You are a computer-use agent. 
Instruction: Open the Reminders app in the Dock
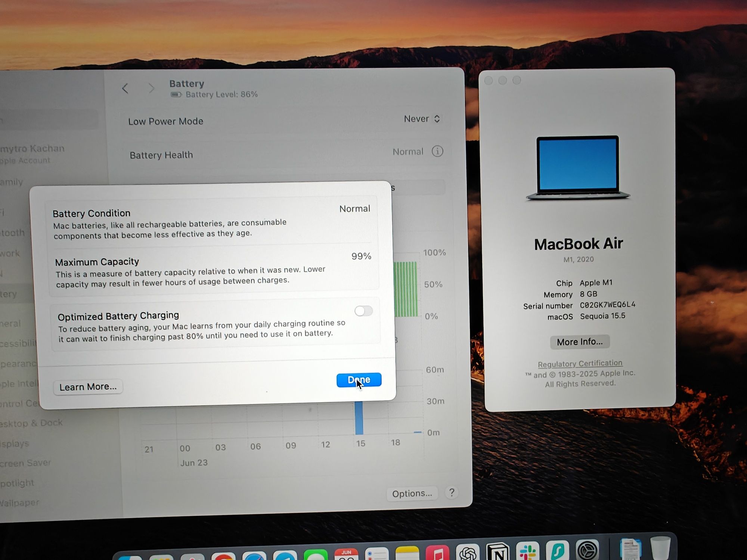coord(376,554)
